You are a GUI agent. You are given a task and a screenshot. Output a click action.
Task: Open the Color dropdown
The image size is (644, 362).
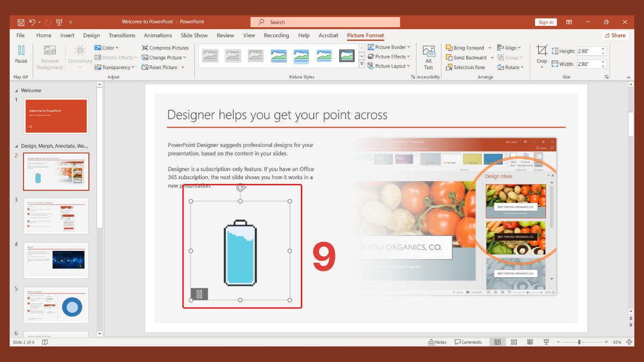point(107,47)
